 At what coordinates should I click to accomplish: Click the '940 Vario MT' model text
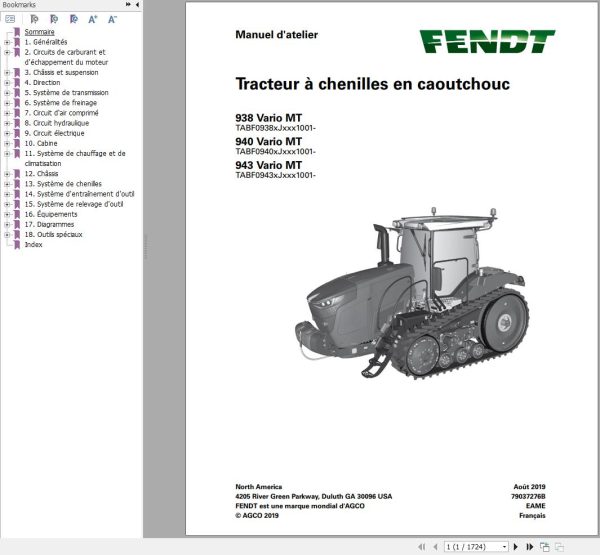(269, 142)
